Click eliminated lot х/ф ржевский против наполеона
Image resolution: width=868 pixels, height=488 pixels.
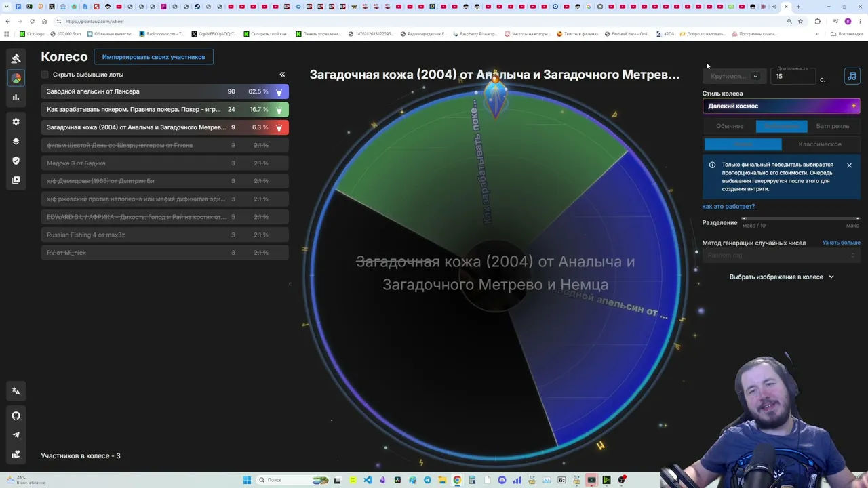pos(165,199)
